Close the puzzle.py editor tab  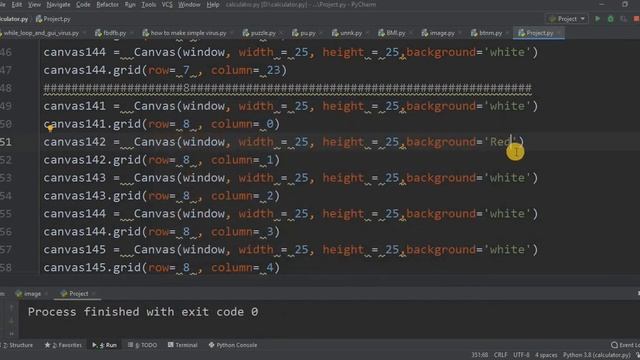click(281, 33)
